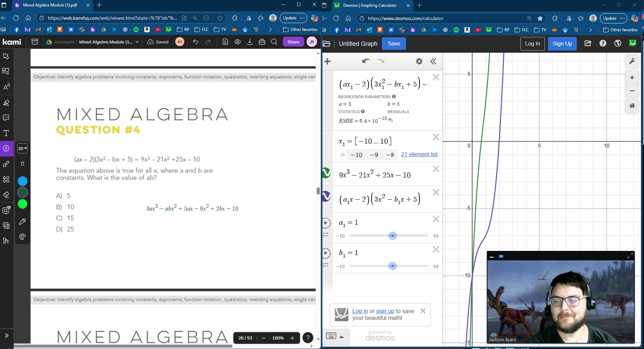This screenshot has width=644, height=349.
Task: Open the Kami page layout menu
Action: [x=225, y=42]
